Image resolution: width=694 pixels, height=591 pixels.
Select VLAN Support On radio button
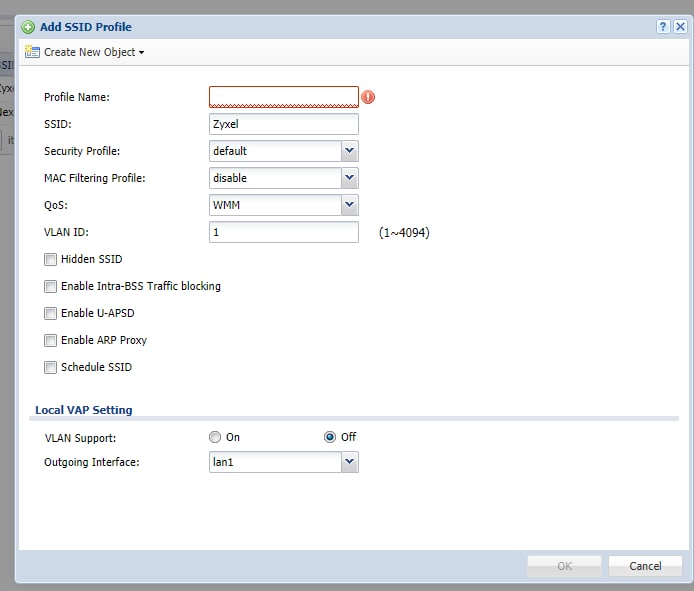215,437
